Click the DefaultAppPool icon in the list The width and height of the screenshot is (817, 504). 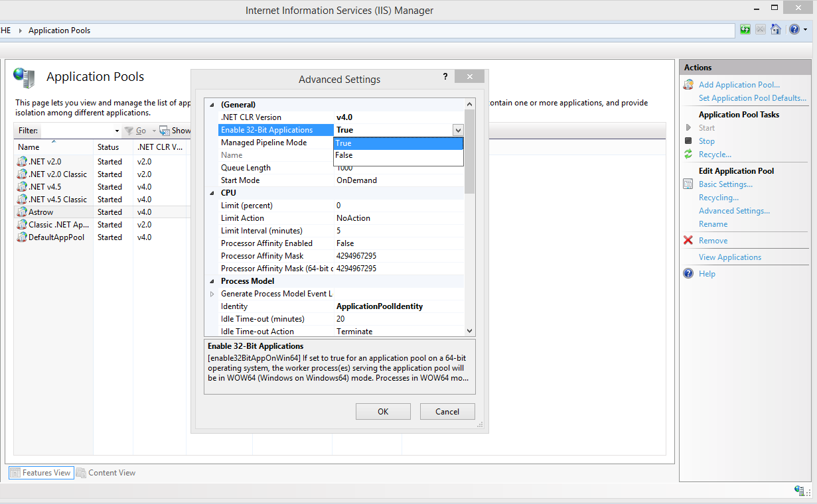click(23, 237)
